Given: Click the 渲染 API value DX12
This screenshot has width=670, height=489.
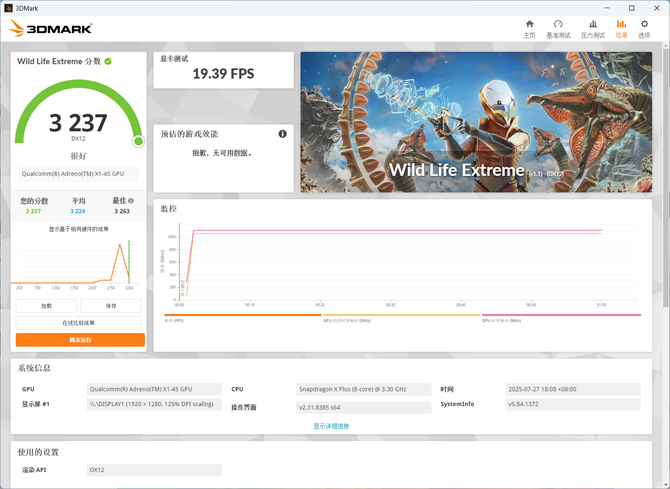Looking at the screenshot, I should tap(154, 470).
